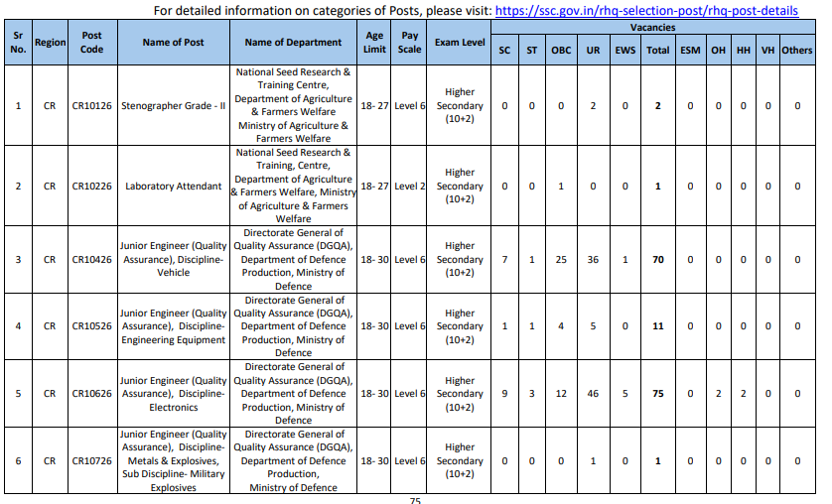Image resolution: width=832 pixels, height=504 pixels.
Task: Click the Vacancies group header
Action: coord(652,28)
